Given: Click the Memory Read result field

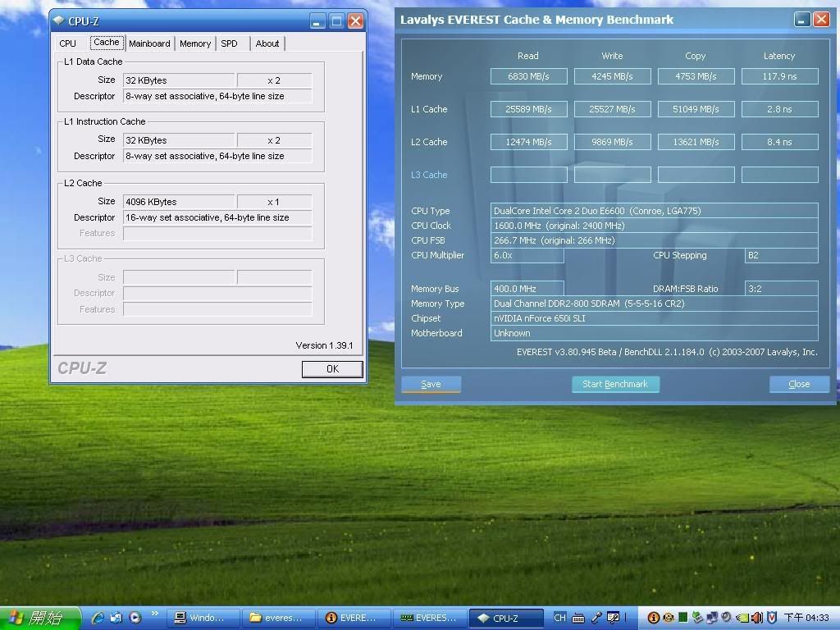Looking at the screenshot, I should click(528, 76).
